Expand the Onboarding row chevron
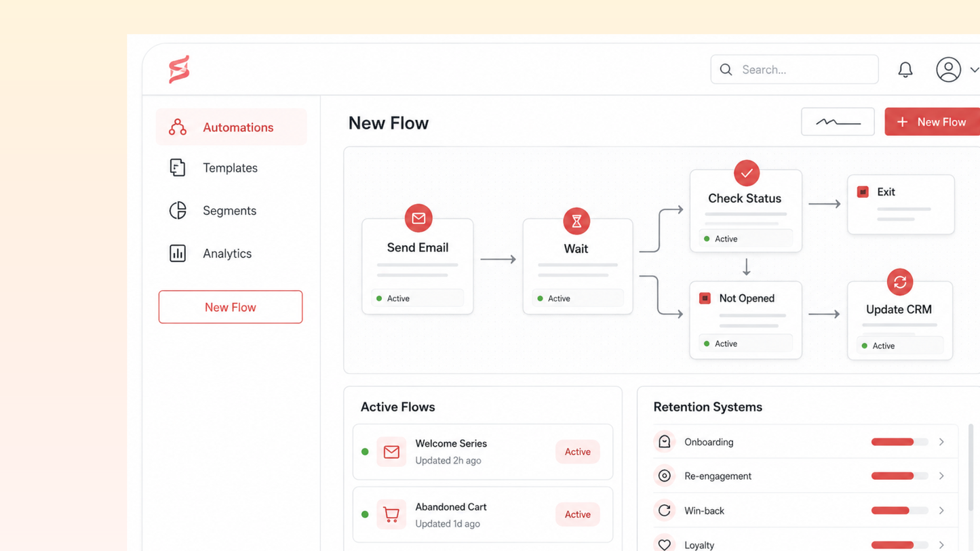980x551 pixels. pos(941,442)
